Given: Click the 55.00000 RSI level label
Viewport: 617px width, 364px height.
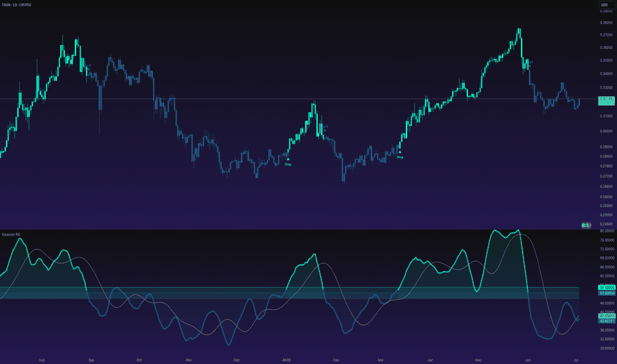Looking at the screenshot, I should tap(606, 288).
